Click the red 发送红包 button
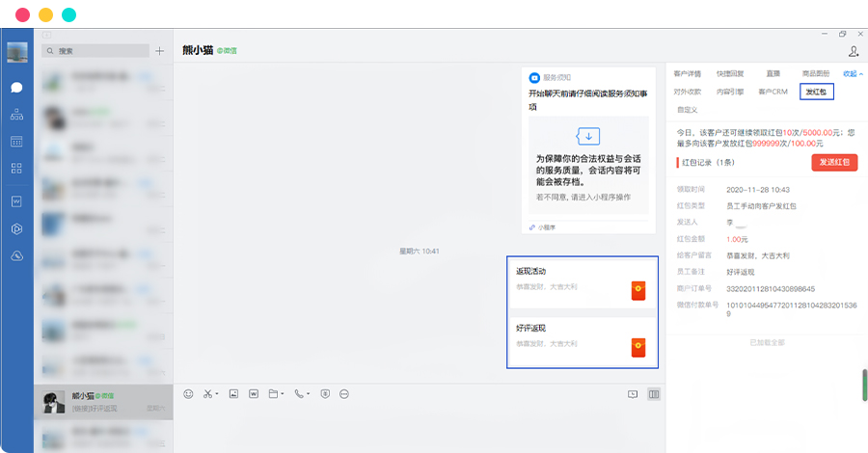This screenshot has height=453, width=868. [x=834, y=162]
